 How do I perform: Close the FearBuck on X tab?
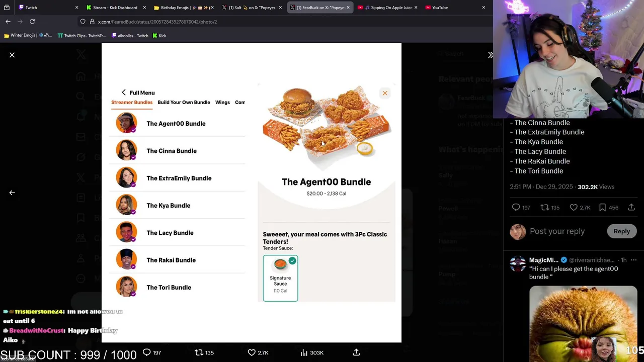click(348, 8)
